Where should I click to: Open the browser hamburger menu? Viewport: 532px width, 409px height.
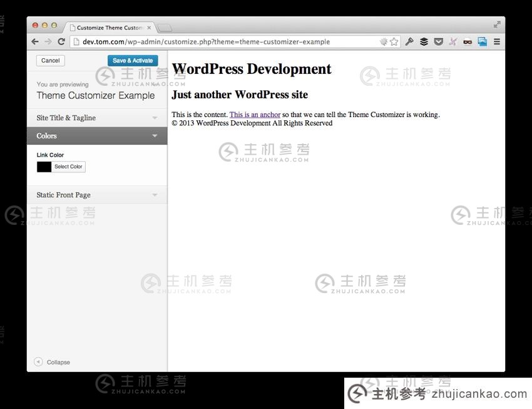tap(497, 42)
